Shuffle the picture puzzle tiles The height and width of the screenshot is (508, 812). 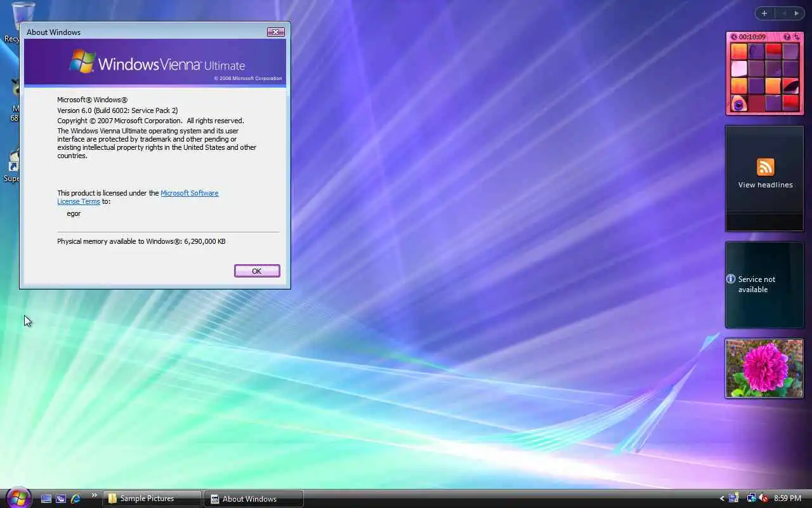click(797, 37)
